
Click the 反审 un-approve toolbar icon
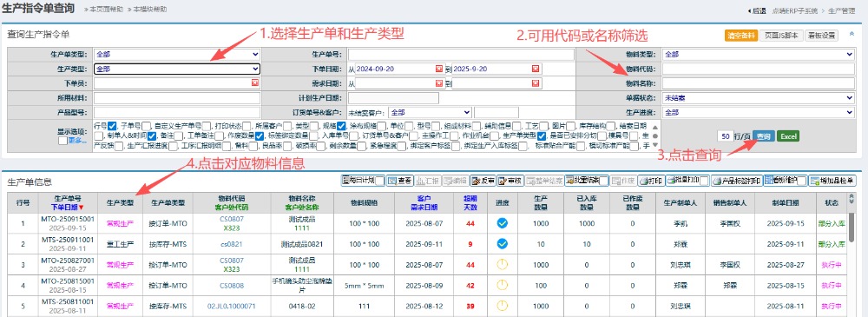point(483,181)
